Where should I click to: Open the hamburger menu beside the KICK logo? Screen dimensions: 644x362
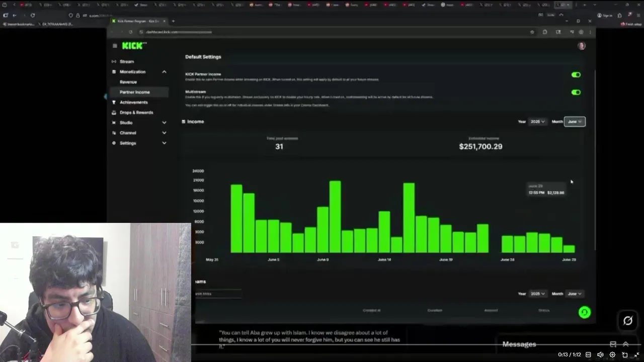coord(115,46)
